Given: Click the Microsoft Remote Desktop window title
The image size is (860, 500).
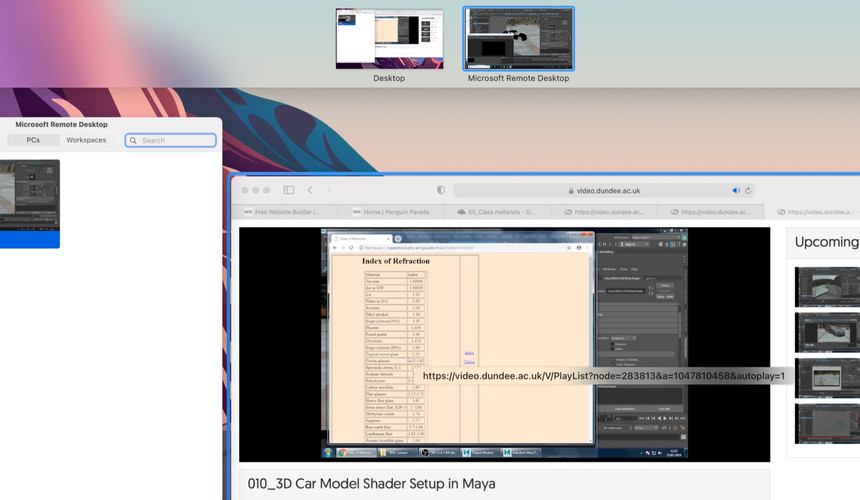Looking at the screenshot, I should [61, 124].
